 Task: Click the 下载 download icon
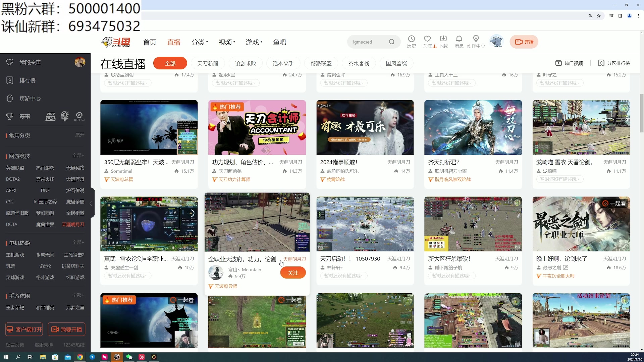[x=443, y=41]
